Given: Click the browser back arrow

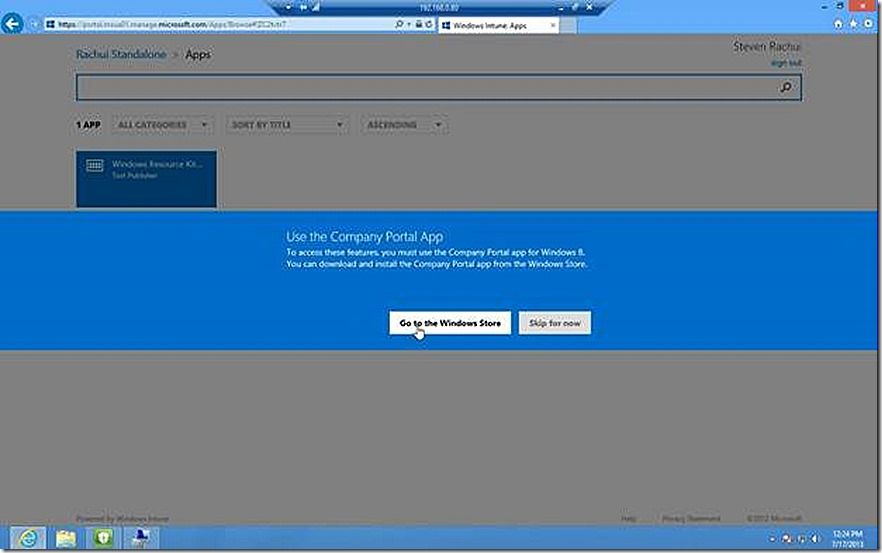Looking at the screenshot, I should click(x=12, y=24).
